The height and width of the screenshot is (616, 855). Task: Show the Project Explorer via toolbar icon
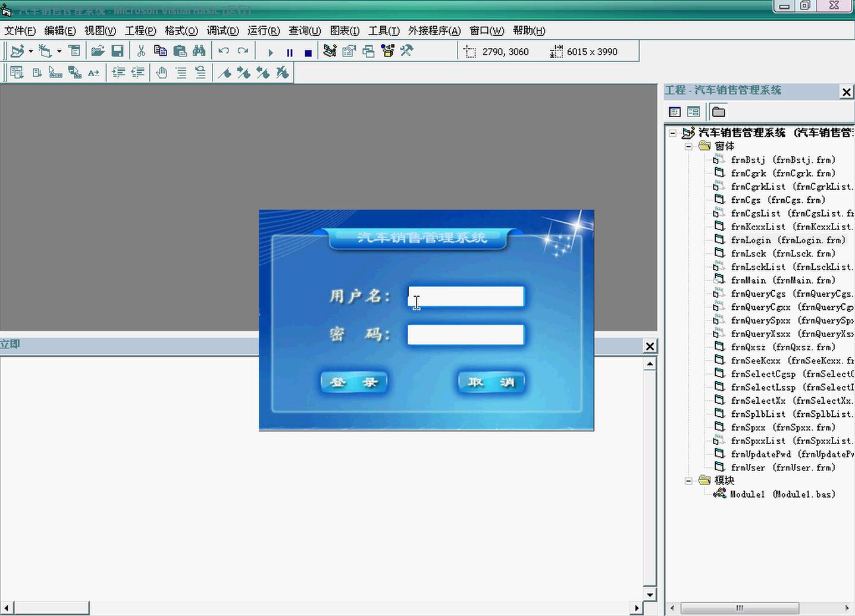click(330, 52)
